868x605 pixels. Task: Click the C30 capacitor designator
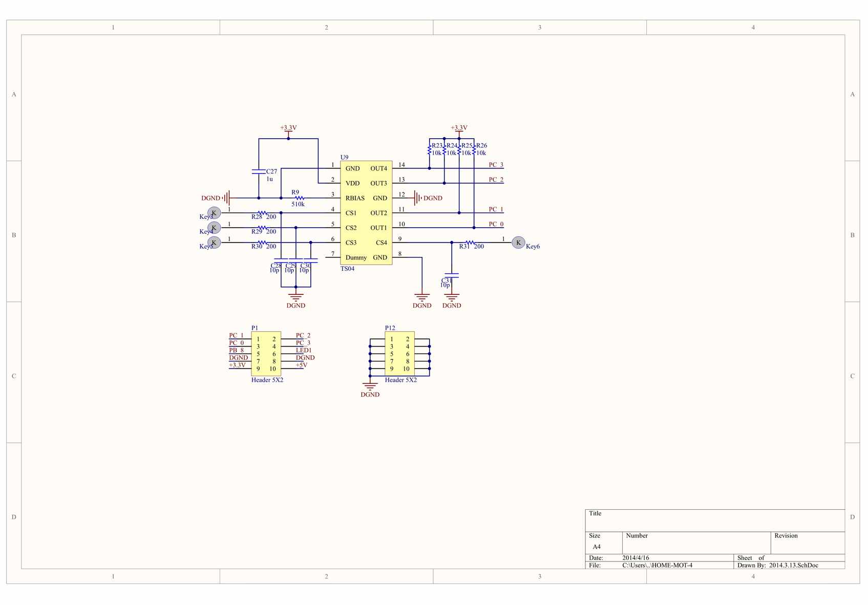coord(305,266)
